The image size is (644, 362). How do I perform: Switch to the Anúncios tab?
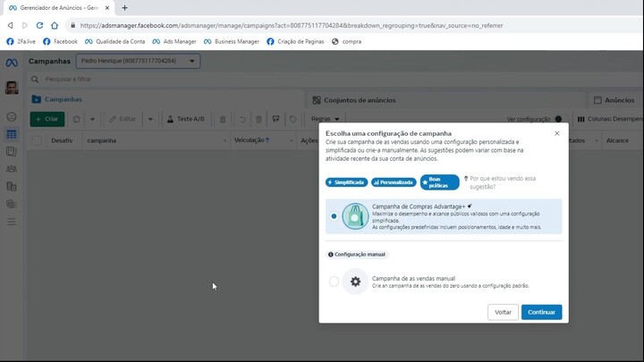pyautogui.click(x=614, y=100)
